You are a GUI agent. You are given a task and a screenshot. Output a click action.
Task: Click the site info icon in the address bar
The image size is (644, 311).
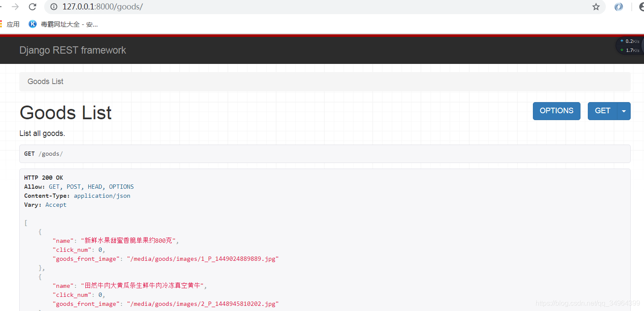click(x=54, y=6)
